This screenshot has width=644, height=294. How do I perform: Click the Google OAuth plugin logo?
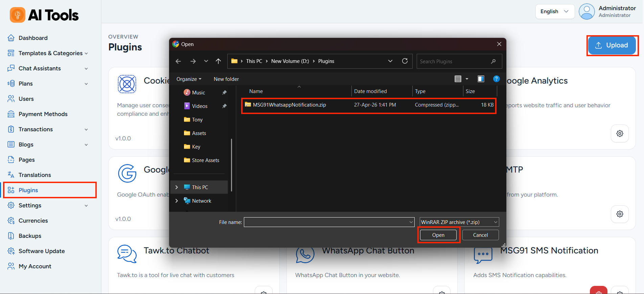tap(127, 173)
